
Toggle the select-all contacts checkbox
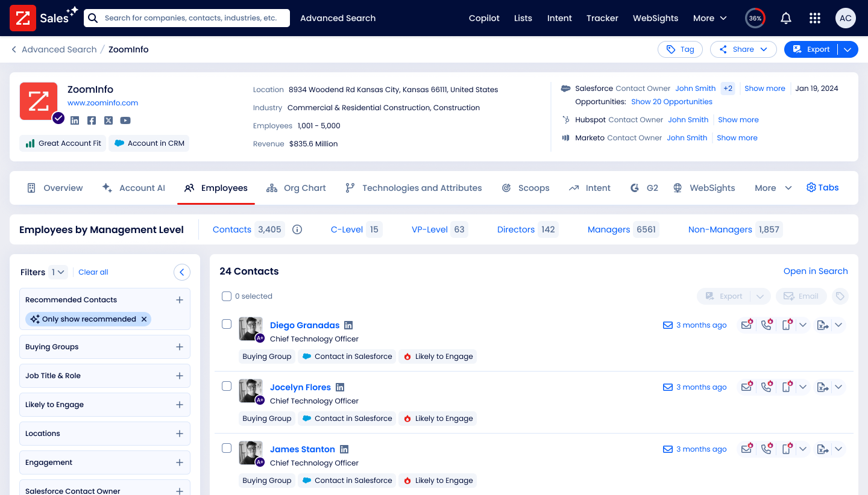coord(227,296)
